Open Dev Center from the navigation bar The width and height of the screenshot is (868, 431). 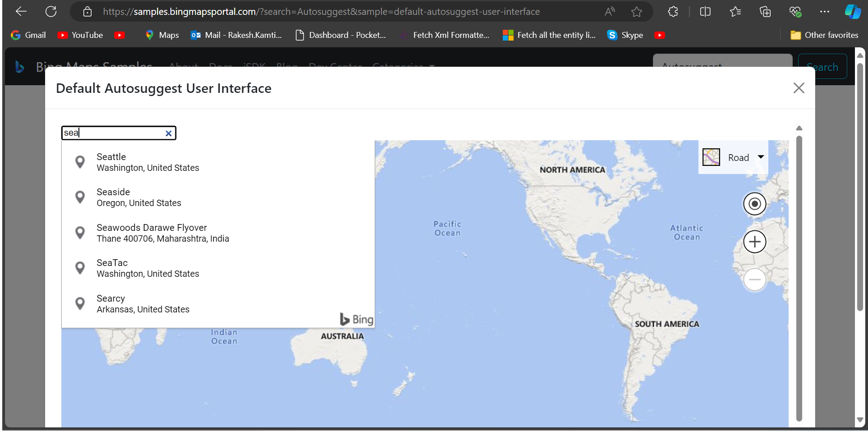pyautogui.click(x=335, y=67)
